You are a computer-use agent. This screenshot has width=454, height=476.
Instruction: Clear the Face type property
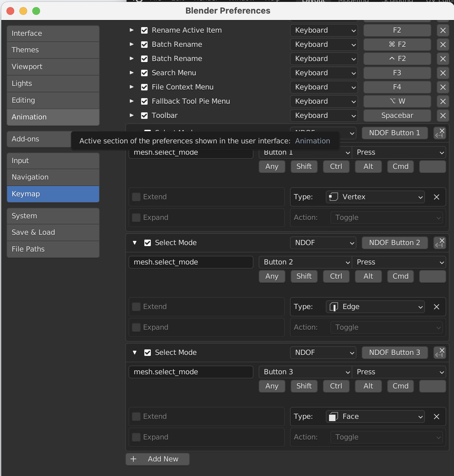click(436, 417)
